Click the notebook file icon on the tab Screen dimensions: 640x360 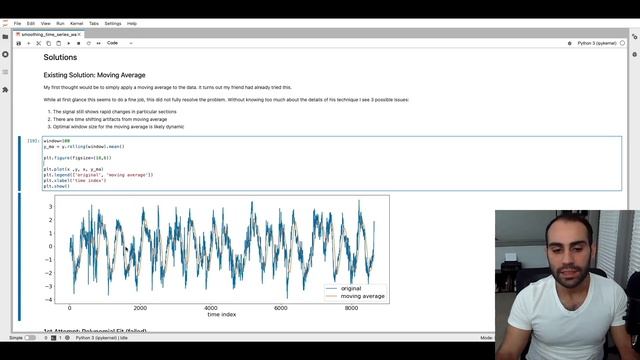coord(18,35)
